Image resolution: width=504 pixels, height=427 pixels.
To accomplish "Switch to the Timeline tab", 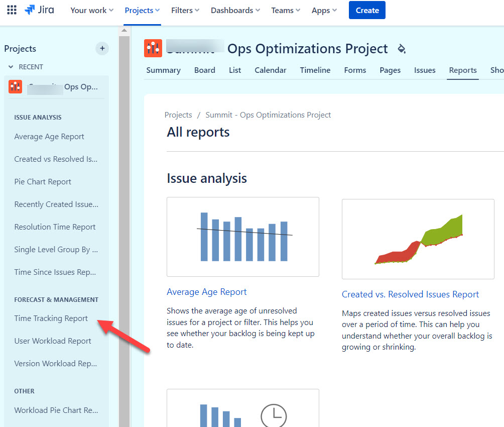I will [315, 70].
